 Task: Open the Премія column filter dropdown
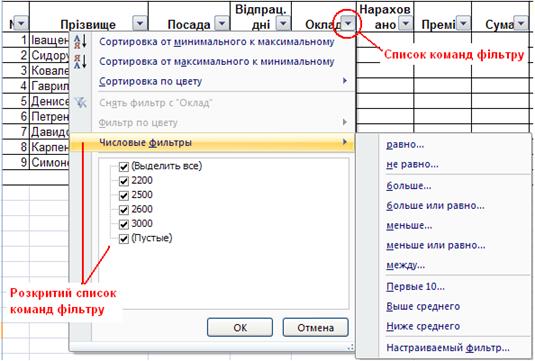463,24
